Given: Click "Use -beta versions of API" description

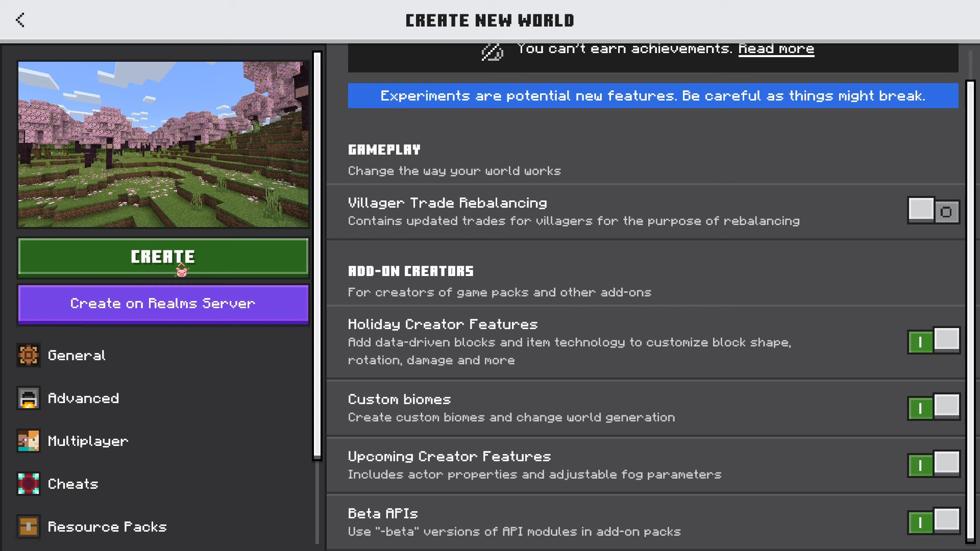Looking at the screenshot, I should (514, 532).
